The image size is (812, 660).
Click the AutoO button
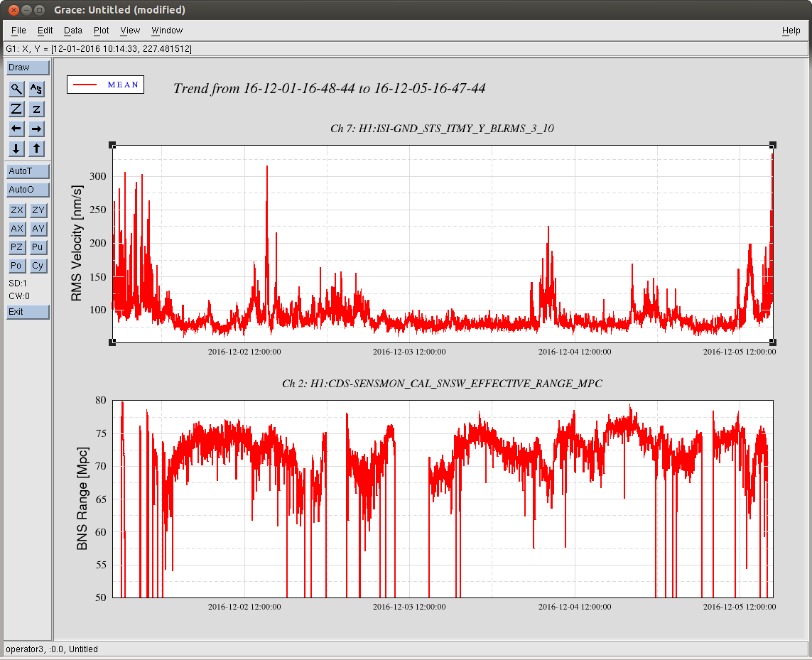pyautogui.click(x=28, y=190)
